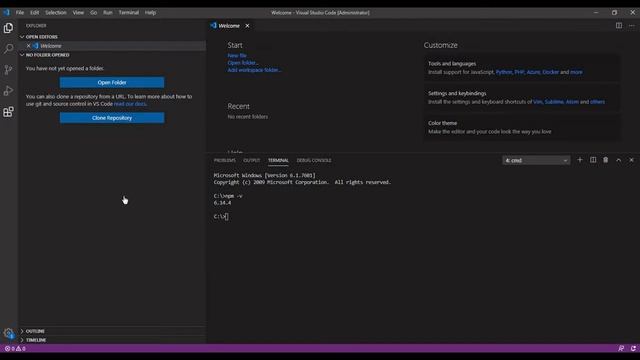Close Welcome in Open Editors list
Image resolution: width=640 pixels, height=360 pixels.
(28, 46)
